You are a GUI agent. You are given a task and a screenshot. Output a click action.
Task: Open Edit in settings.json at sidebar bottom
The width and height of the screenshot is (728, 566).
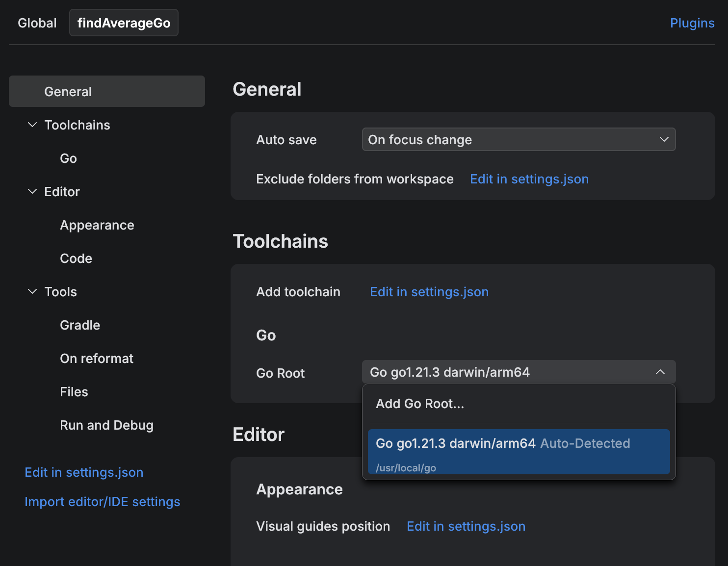coord(84,472)
